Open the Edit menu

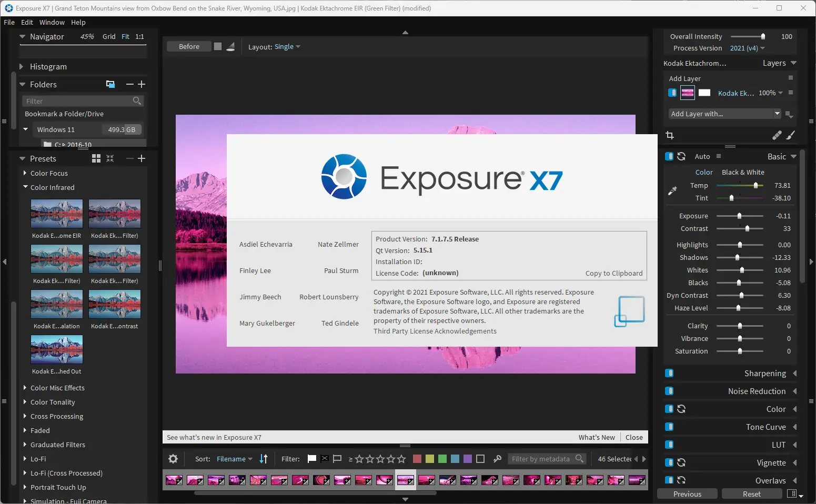pos(27,22)
